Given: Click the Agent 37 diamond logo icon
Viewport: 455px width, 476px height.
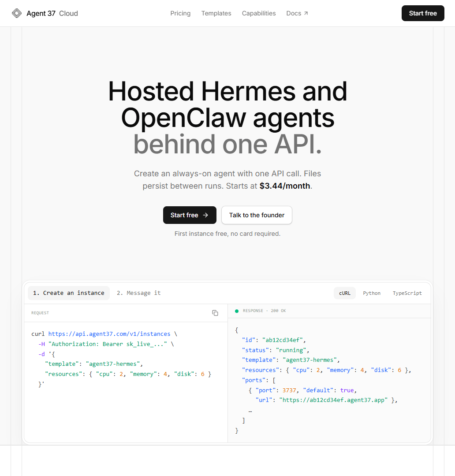Looking at the screenshot, I should tap(17, 13).
